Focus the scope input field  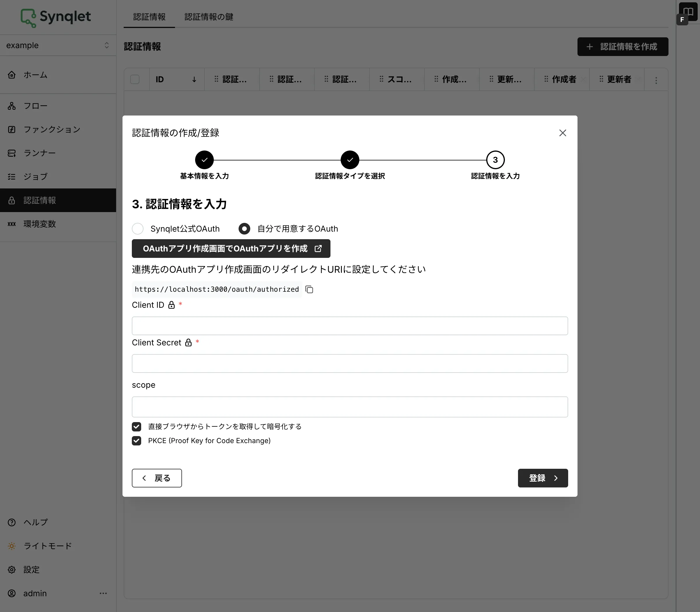click(350, 407)
